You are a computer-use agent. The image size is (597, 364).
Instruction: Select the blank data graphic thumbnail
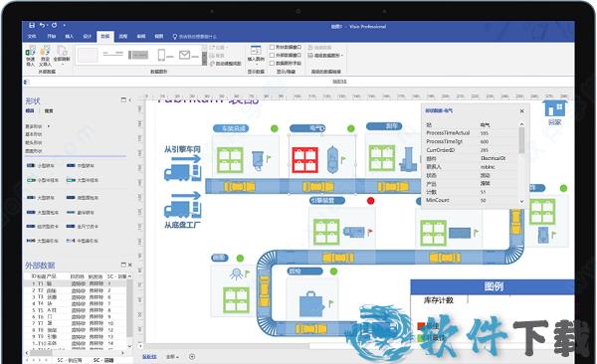88,56
